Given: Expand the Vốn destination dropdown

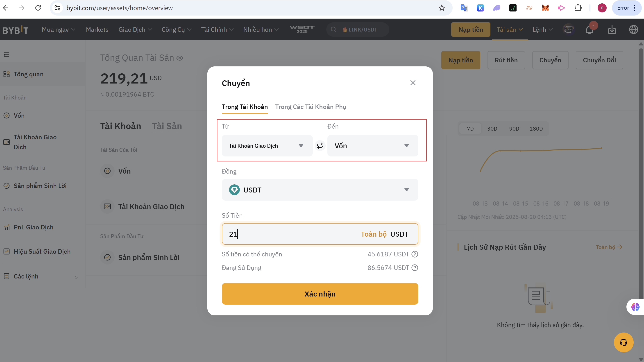Looking at the screenshot, I should pyautogui.click(x=372, y=146).
